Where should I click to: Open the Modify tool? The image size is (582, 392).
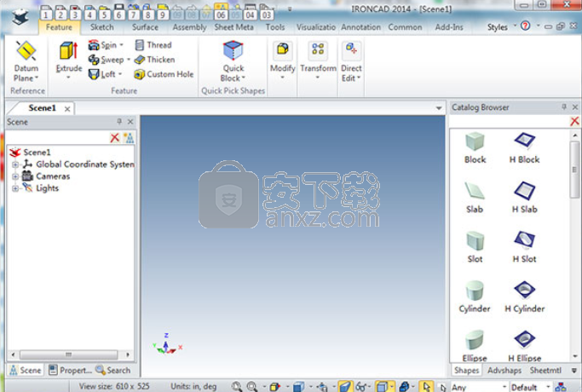(282, 61)
